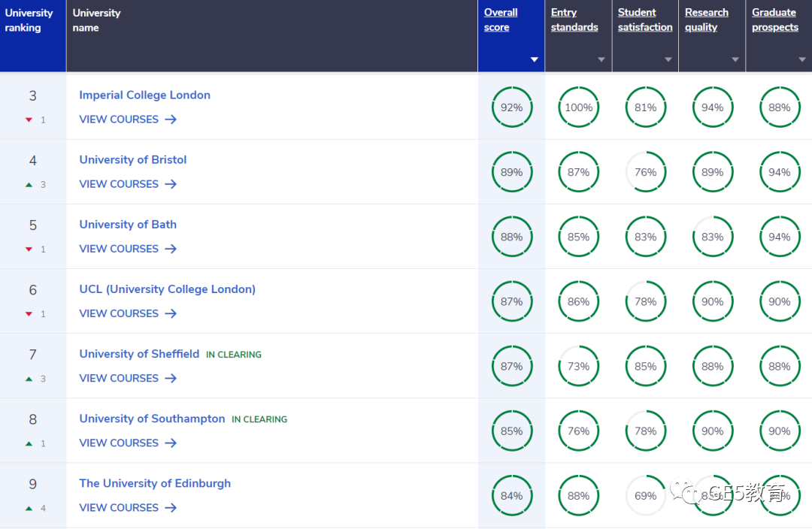Click Bath's 85% entry standards circle
Image resolution: width=812 pixels, height=529 pixels.
click(578, 237)
